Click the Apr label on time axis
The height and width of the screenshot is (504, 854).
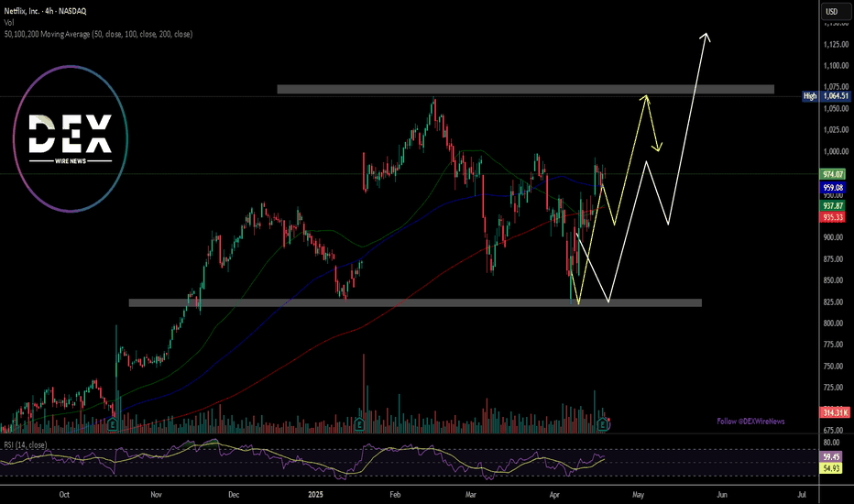554,495
